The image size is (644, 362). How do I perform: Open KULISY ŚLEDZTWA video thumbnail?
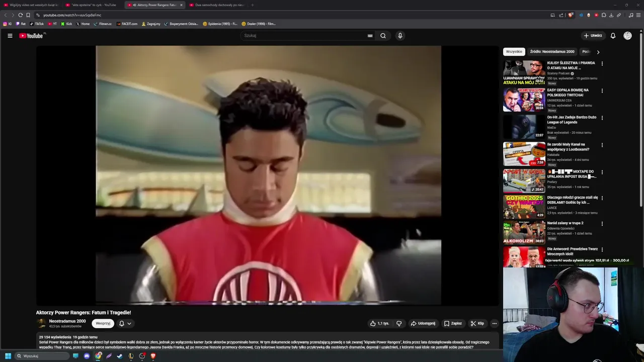524,73
